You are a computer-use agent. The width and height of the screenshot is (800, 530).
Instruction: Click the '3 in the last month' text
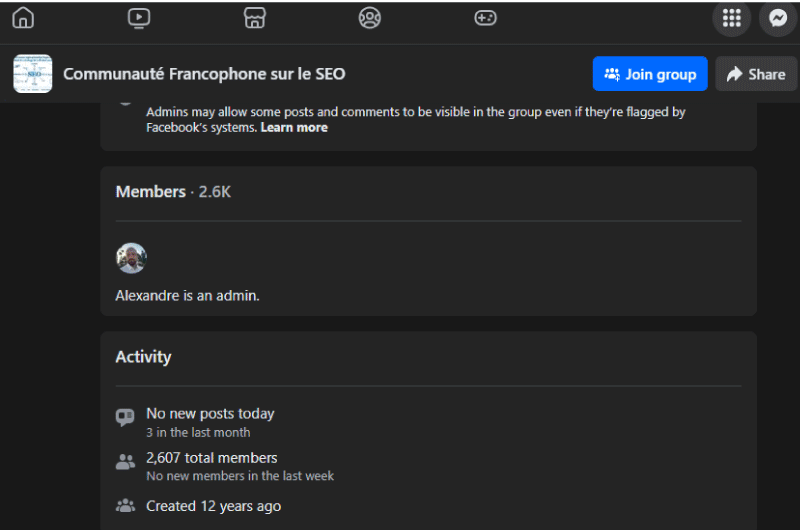(x=198, y=433)
